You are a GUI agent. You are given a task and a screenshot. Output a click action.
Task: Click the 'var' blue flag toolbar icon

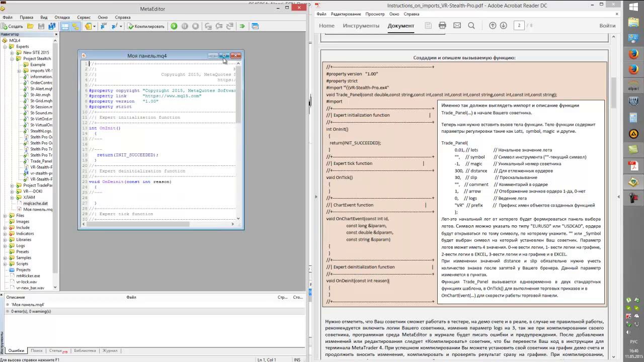[103, 26]
